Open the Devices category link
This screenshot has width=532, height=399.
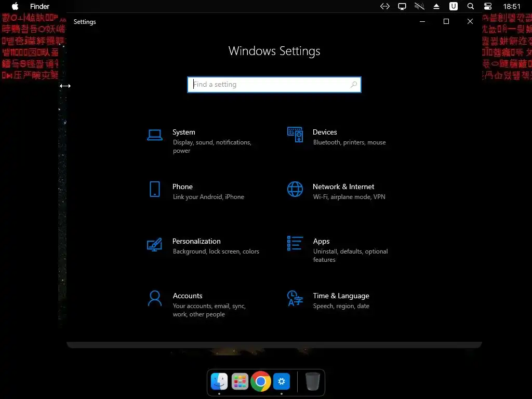(x=325, y=132)
